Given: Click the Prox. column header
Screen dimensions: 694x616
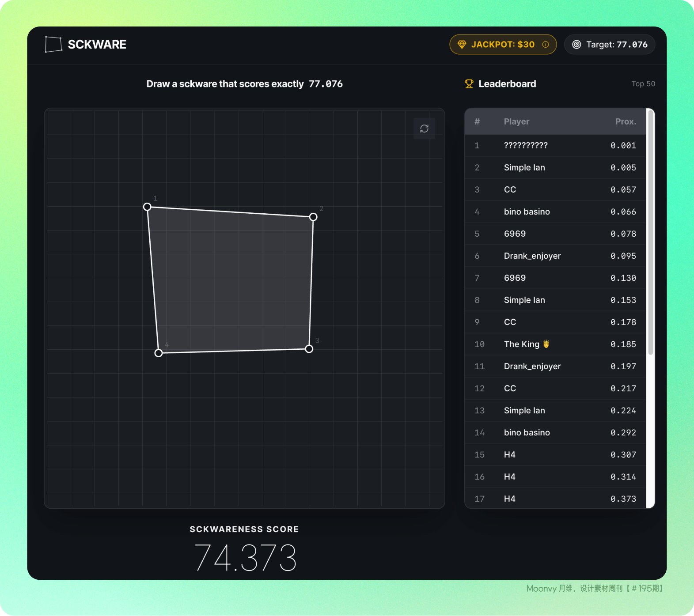Looking at the screenshot, I should 626,121.
